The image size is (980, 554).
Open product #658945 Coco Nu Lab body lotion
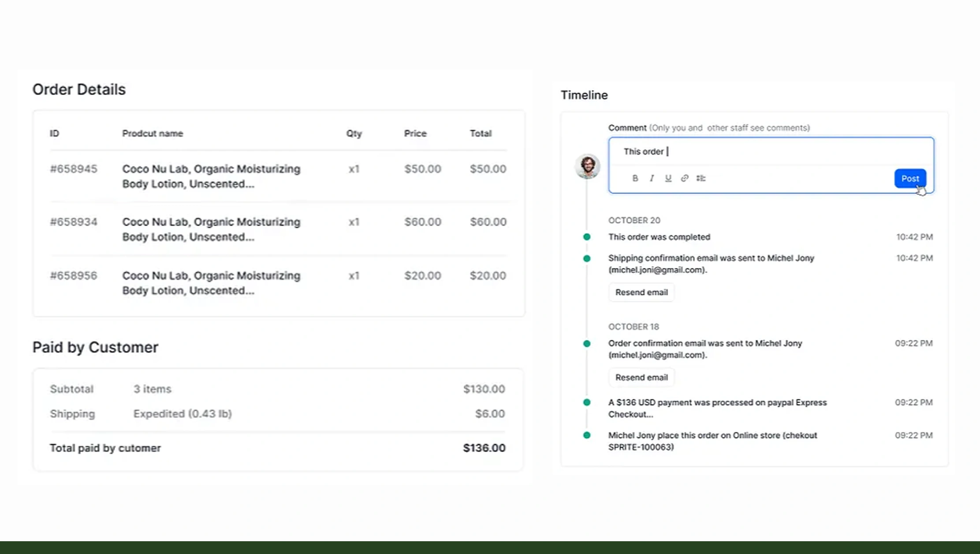pos(211,176)
